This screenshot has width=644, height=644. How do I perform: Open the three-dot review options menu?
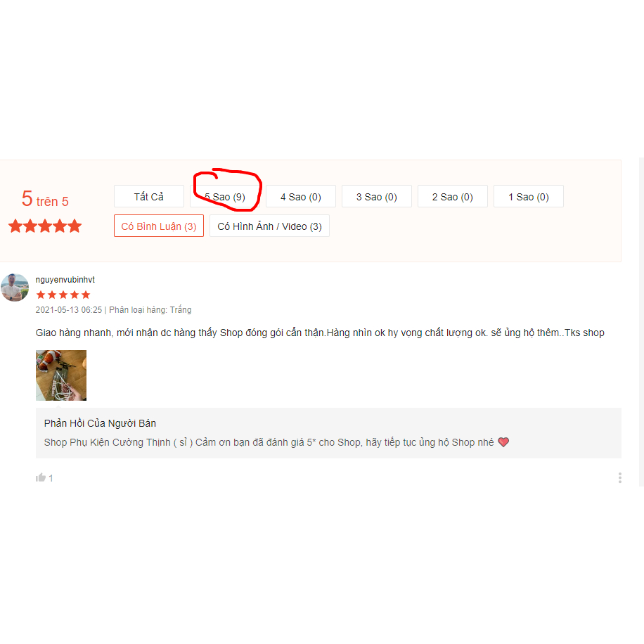click(620, 477)
